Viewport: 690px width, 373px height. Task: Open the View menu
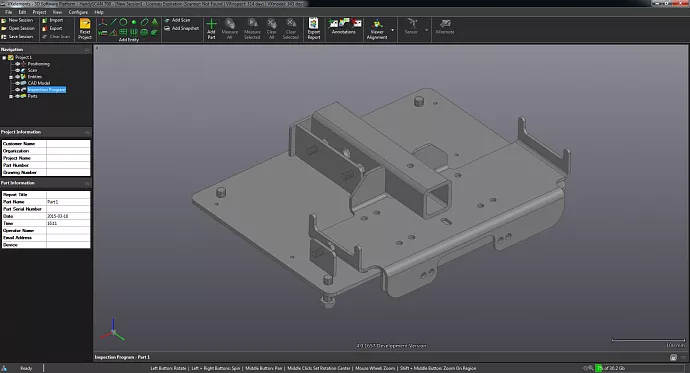click(x=57, y=12)
